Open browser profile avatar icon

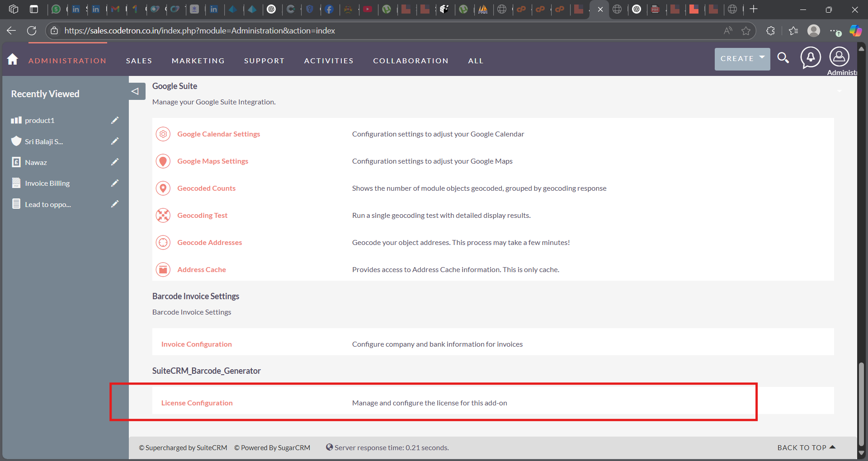[x=814, y=31]
